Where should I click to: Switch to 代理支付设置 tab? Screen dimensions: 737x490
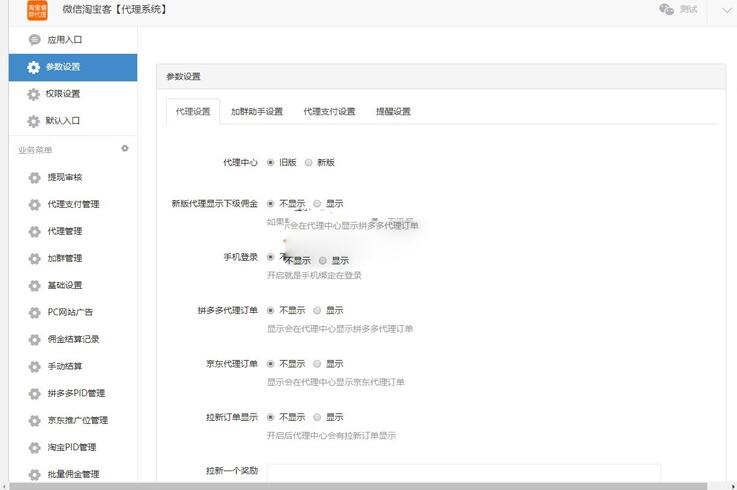(329, 111)
